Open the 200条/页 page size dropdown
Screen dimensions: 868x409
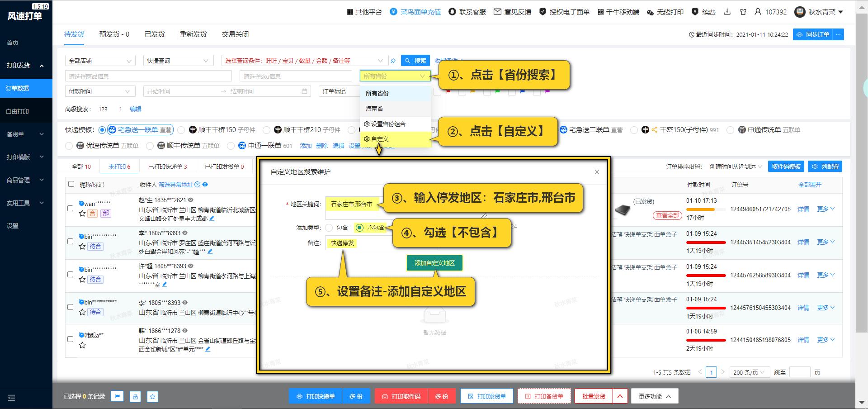pyautogui.click(x=749, y=372)
